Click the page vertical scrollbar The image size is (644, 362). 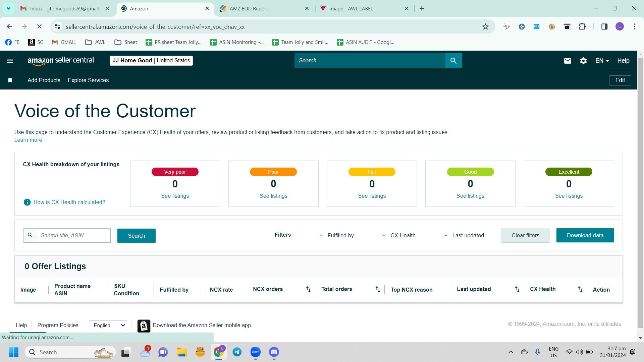(x=640, y=193)
